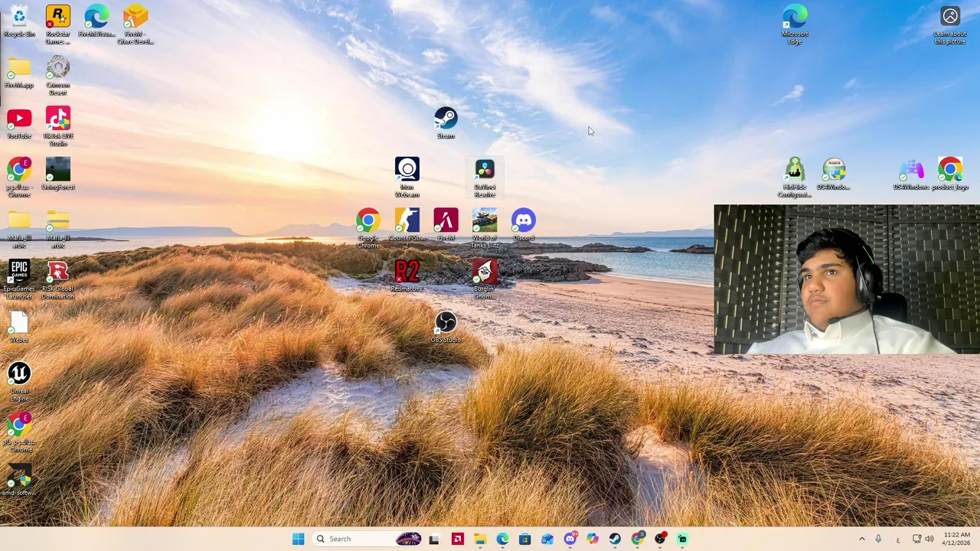Switch input language in tray

pyautogui.click(x=898, y=539)
